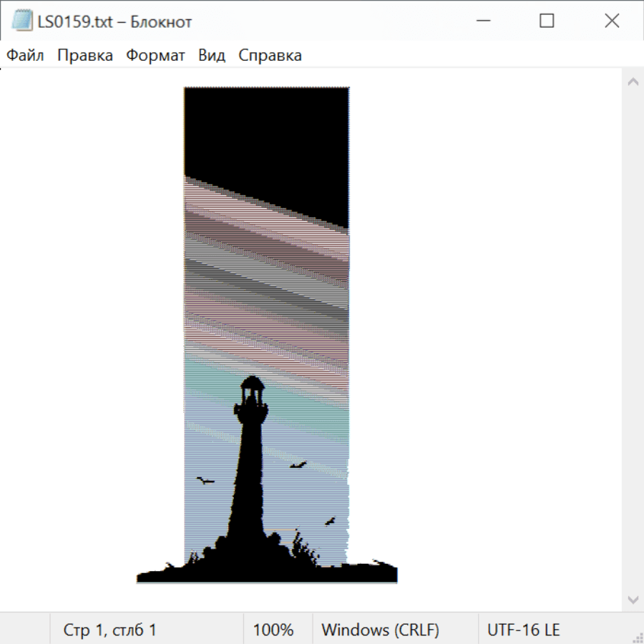Click the Notepad icon in title bar
Image resolution: width=644 pixels, height=644 pixels.
point(21,21)
